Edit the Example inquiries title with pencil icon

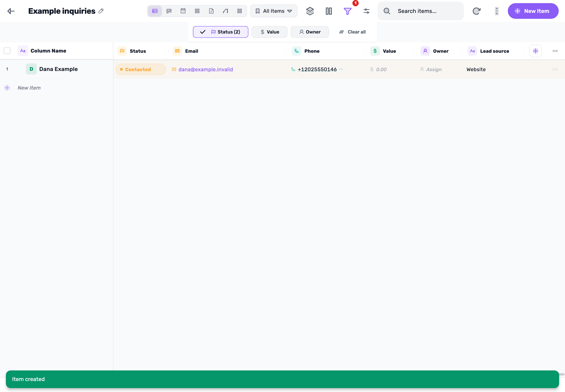[101, 11]
